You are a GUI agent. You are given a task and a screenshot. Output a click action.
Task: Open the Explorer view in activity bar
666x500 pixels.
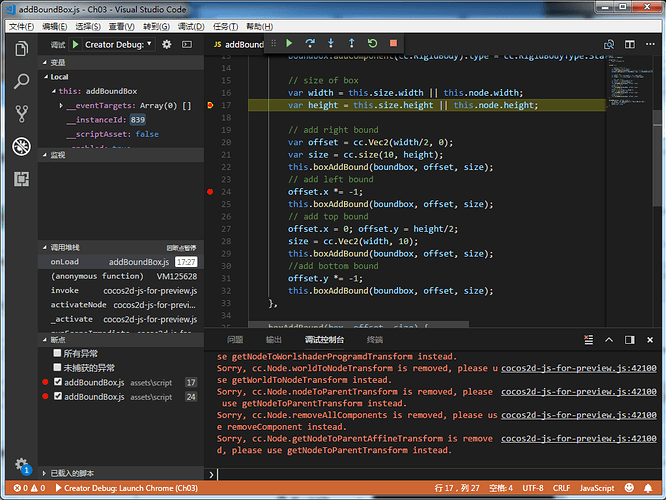click(20, 47)
